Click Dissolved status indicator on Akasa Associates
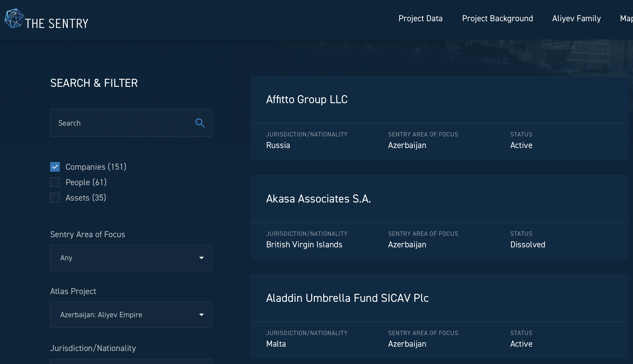 tap(527, 244)
